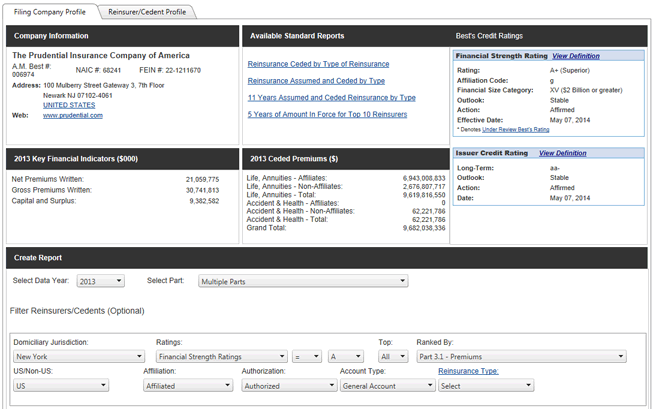The image size is (653, 409).
Task: Open 11 Years Assumed and Ceded Reinsurance report
Action: (x=331, y=97)
